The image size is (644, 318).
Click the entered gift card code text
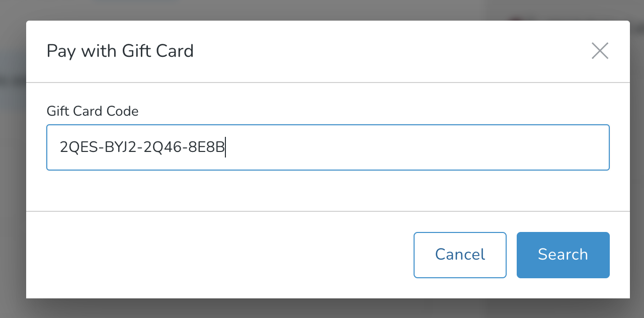[x=142, y=147]
